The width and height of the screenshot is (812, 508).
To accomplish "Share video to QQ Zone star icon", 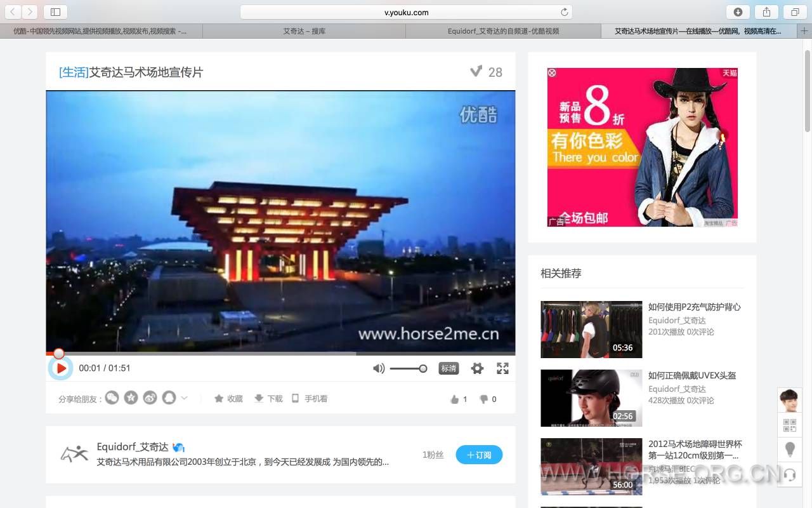I will click(131, 398).
